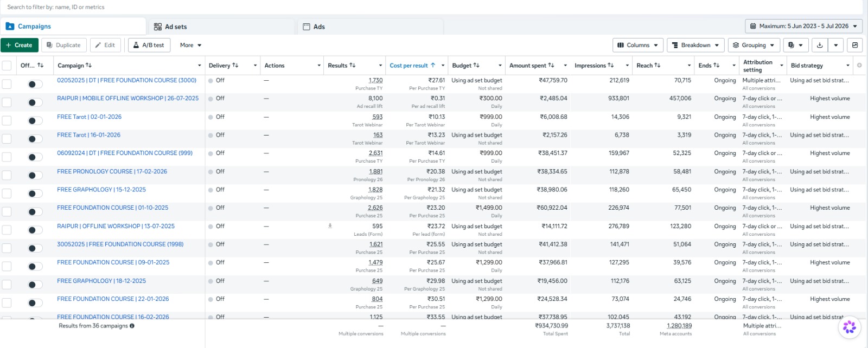Viewport: 868px width, 348px height.
Task: Sort by Reach arrows icon
Action: coord(658,66)
